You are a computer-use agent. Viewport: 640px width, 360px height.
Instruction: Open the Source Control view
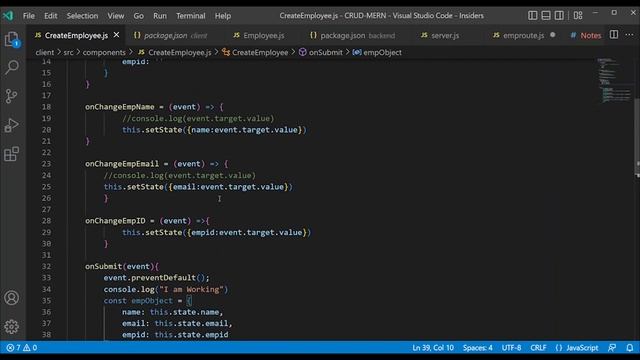point(12,96)
